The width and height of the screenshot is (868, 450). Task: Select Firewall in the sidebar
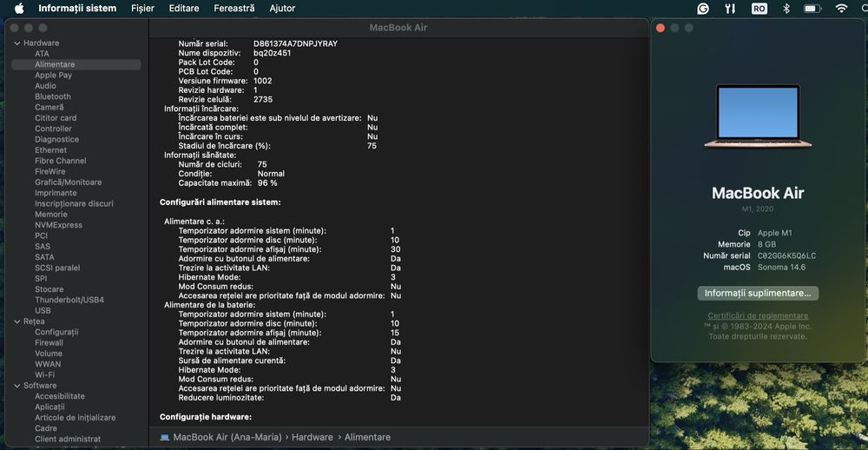[49, 343]
